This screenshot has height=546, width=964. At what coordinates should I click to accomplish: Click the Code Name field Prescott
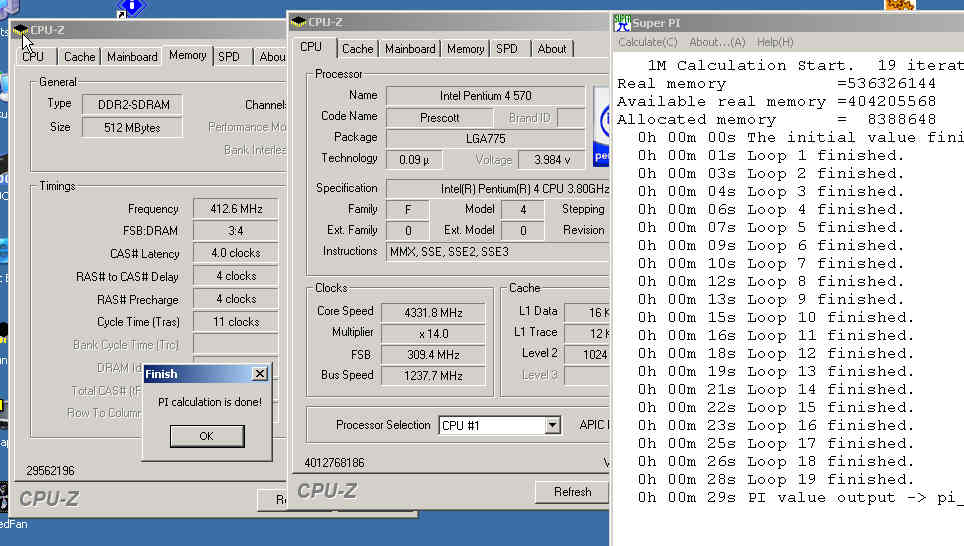[439, 117]
